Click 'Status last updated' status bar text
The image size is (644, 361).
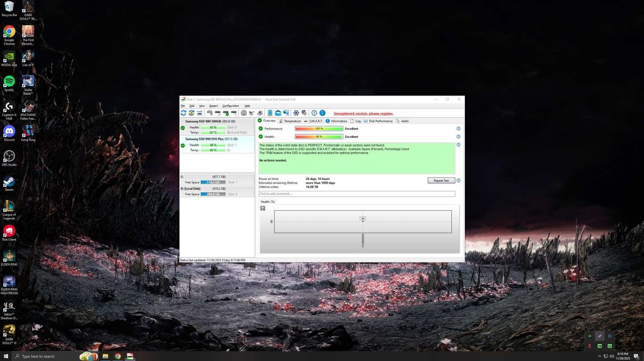tap(212, 260)
